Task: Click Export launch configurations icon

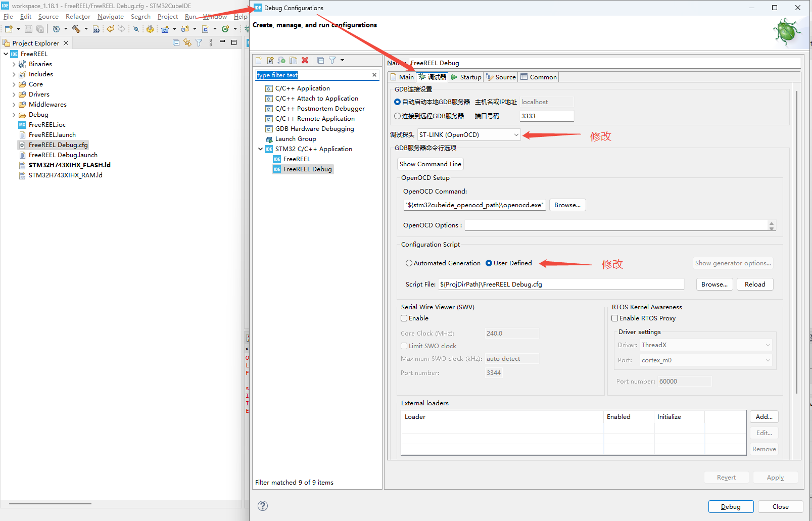Action: (282, 61)
